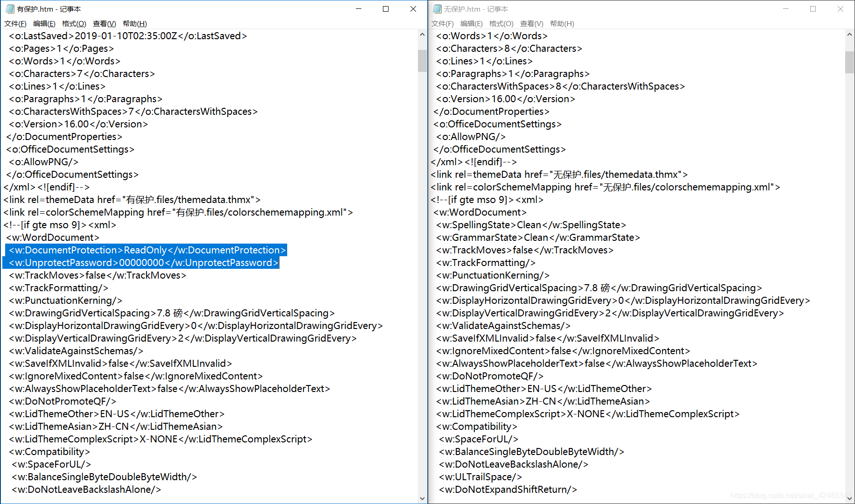Viewport: 855px width, 504px height.
Task: Click w:SaveIfXMLInvalid line in left window
Action: click(x=120, y=364)
